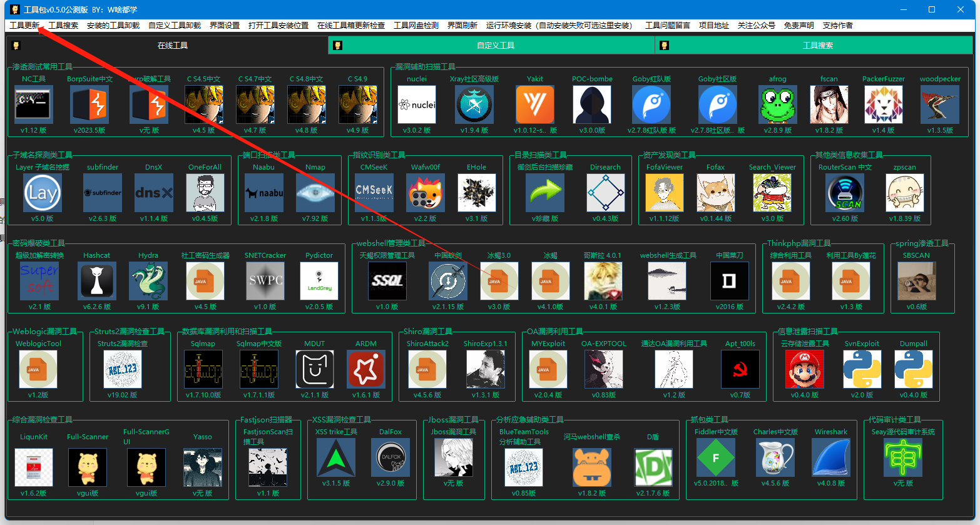
Task: Open the Charles中文版 jug icon
Action: (775, 457)
